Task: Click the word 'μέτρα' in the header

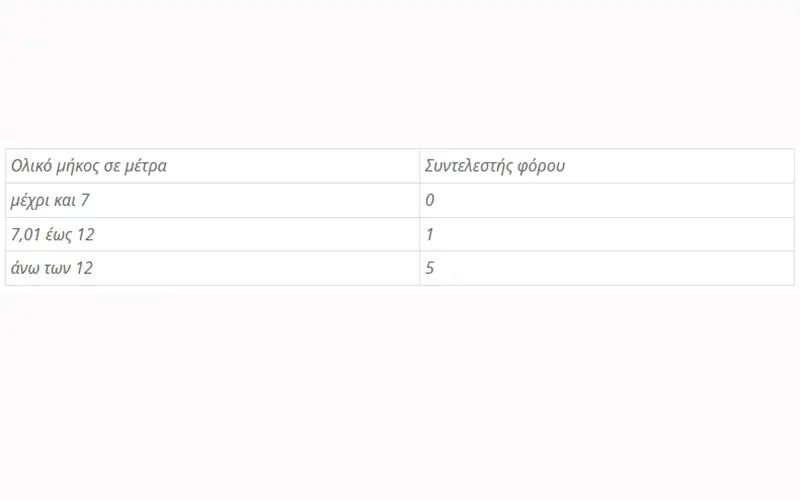Action: pos(146,166)
